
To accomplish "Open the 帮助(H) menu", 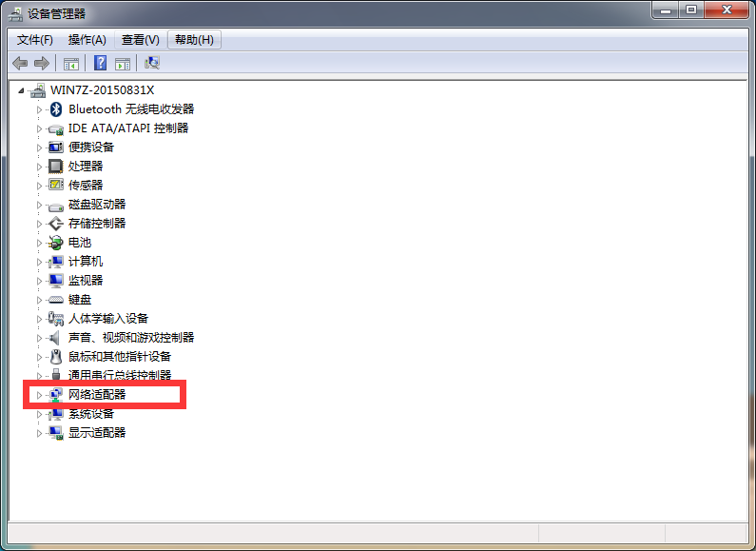I will pyautogui.click(x=194, y=40).
